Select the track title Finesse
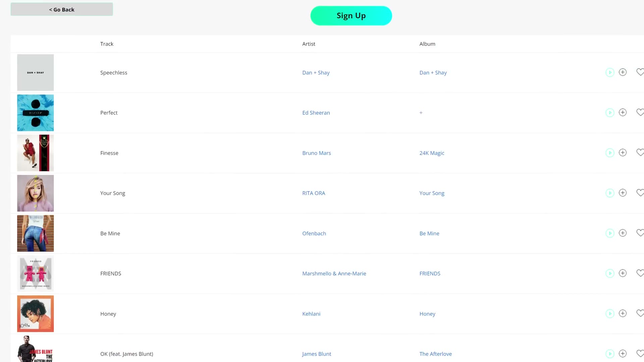The width and height of the screenshot is (644, 362). click(x=109, y=153)
